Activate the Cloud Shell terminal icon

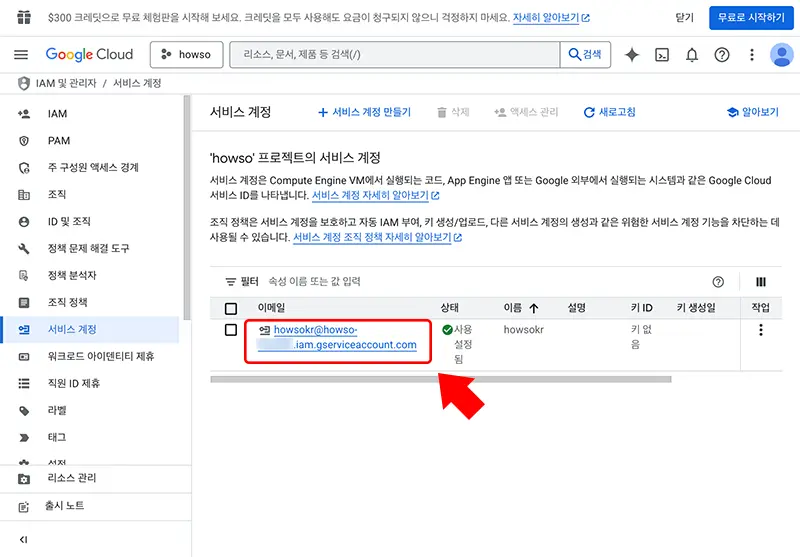coord(662,55)
